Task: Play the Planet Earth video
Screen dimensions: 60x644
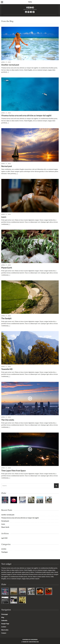Action: [x=30, y=246]
